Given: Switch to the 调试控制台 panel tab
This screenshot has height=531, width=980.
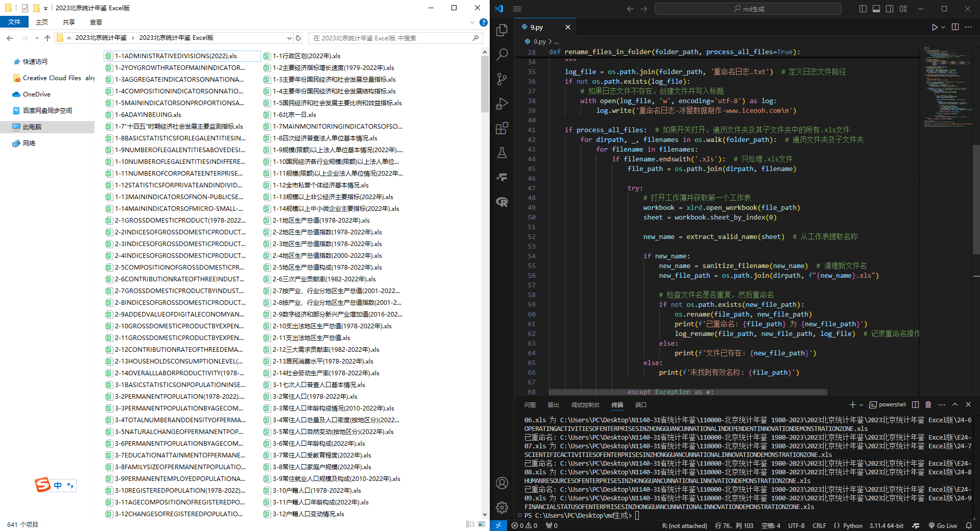Looking at the screenshot, I should click(585, 404).
